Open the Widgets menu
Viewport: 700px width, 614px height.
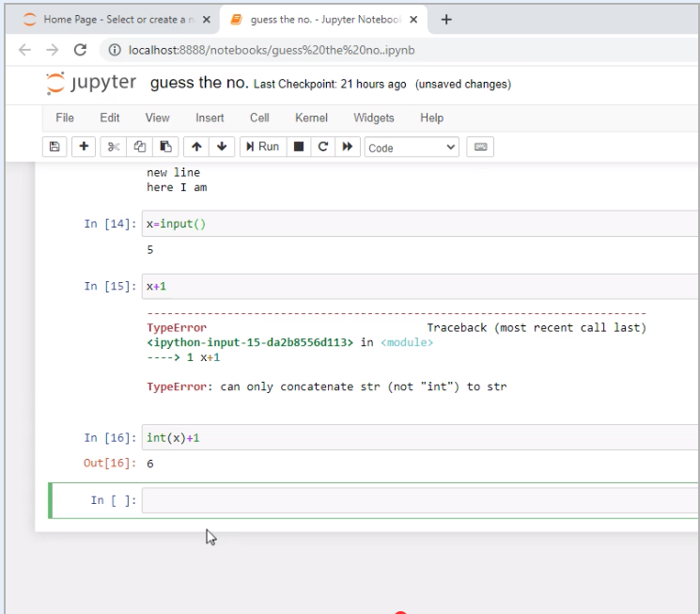click(374, 118)
